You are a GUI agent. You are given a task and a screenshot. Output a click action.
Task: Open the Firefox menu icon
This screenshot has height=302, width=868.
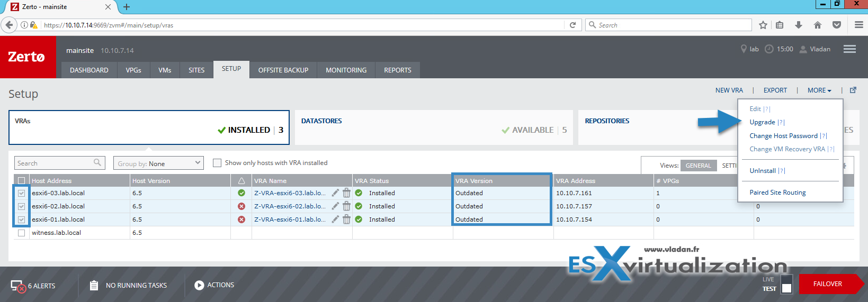click(858, 25)
